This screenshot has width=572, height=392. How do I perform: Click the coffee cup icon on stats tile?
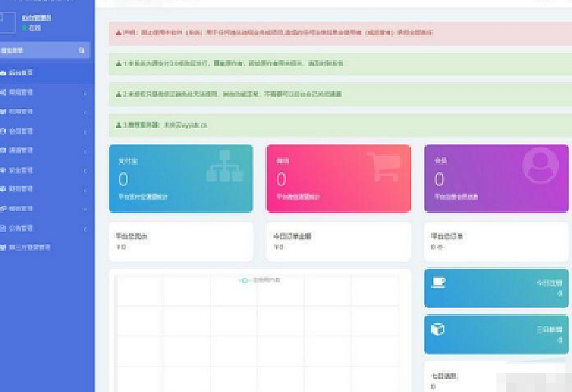point(438,282)
